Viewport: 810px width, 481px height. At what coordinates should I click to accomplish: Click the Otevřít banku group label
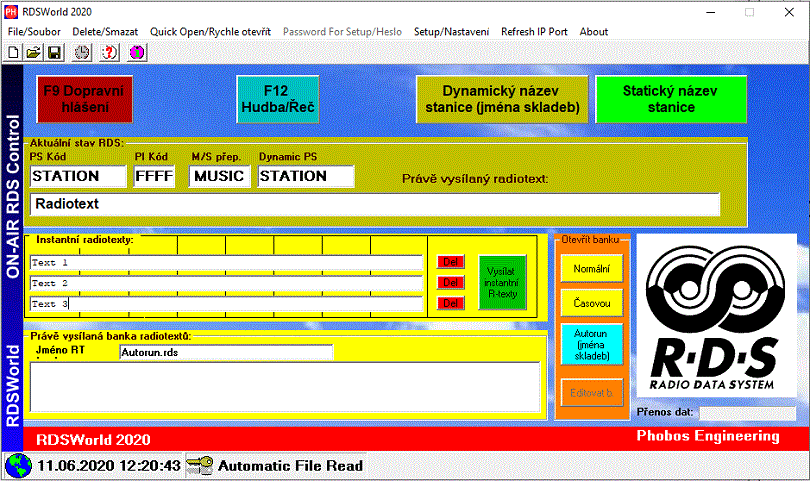590,240
